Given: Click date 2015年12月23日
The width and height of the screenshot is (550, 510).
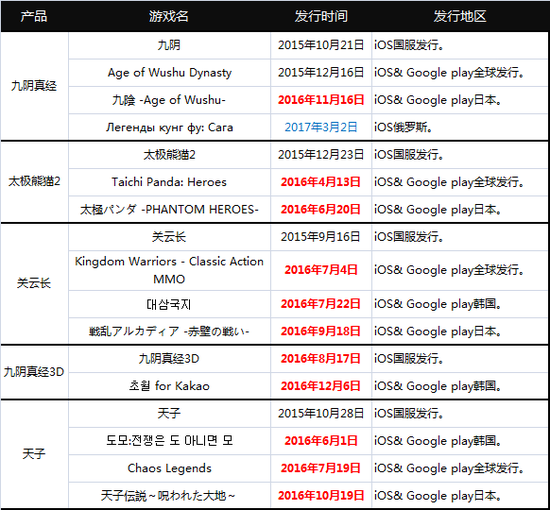Looking at the screenshot, I should click(x=321, y=155).
